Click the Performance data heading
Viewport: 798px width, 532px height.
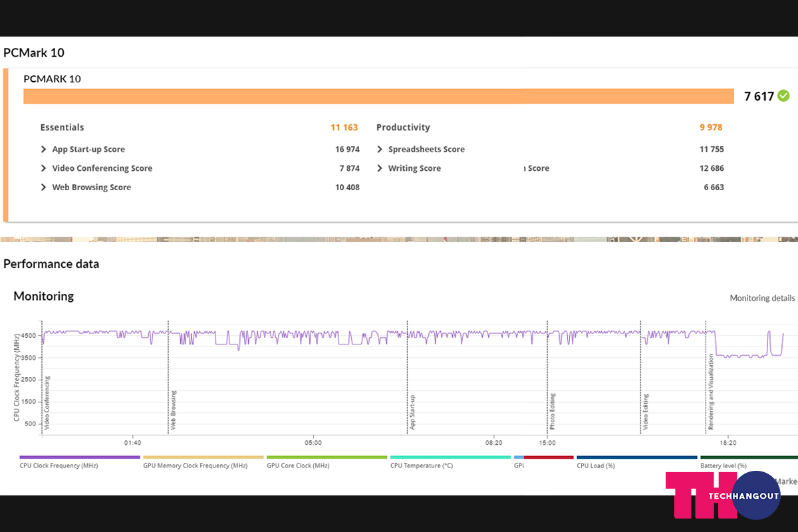51,264
